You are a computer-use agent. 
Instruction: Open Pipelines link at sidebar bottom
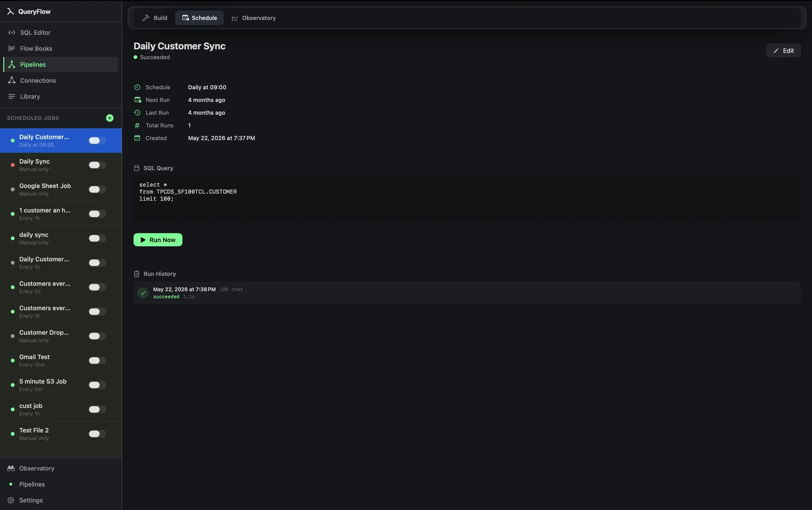(61, 484)
